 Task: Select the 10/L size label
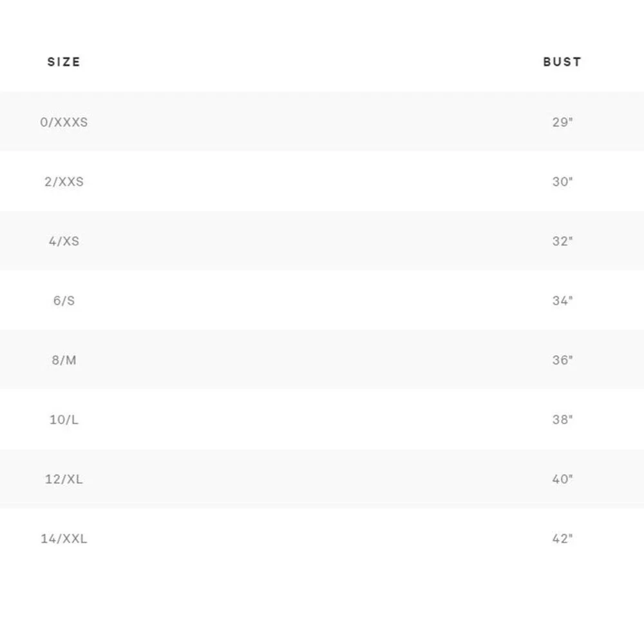click(x=64, y=419)
